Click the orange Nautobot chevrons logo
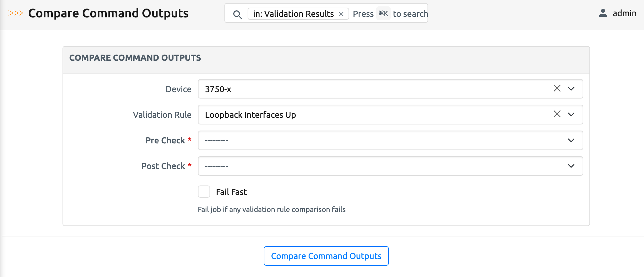Image resolution: width=644 pixels, height=277 pixels. [16, 13]
